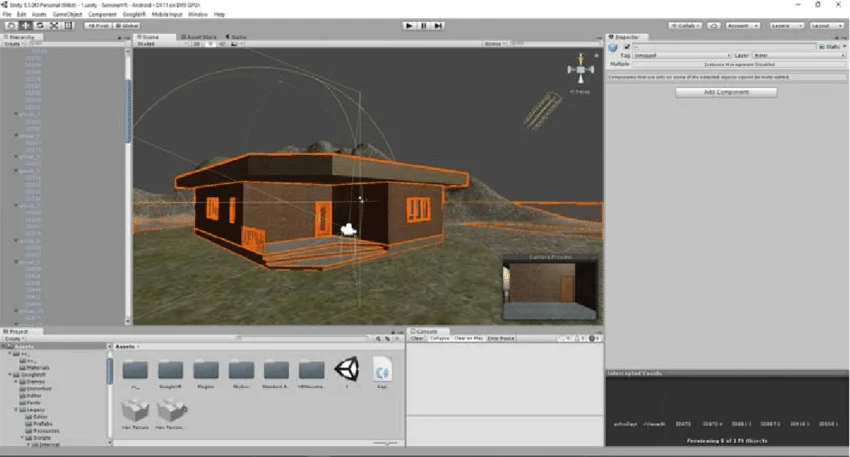Open the Account dropdown
Viewport: 850px width, 457px height.
[742, 25]
